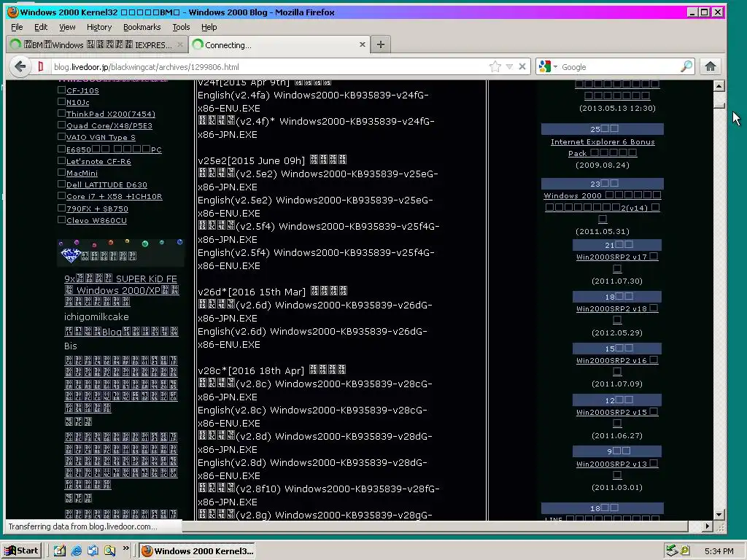
Task: Click the search magnifier icon
Action: pos(686,66)
